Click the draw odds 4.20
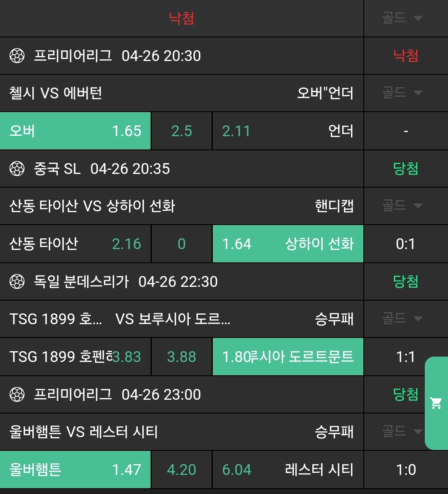Viewport: 448px width, 494px height. point(181,470)
